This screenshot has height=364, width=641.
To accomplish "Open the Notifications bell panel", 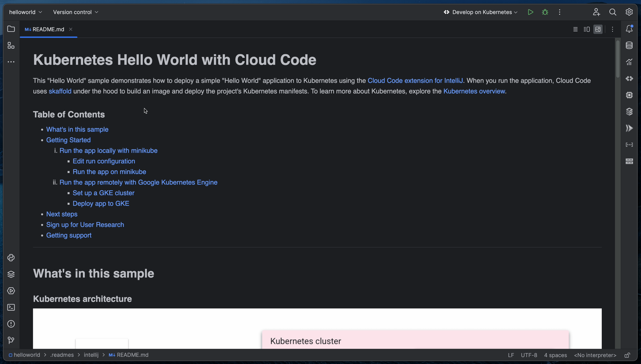I will [629, 29].
